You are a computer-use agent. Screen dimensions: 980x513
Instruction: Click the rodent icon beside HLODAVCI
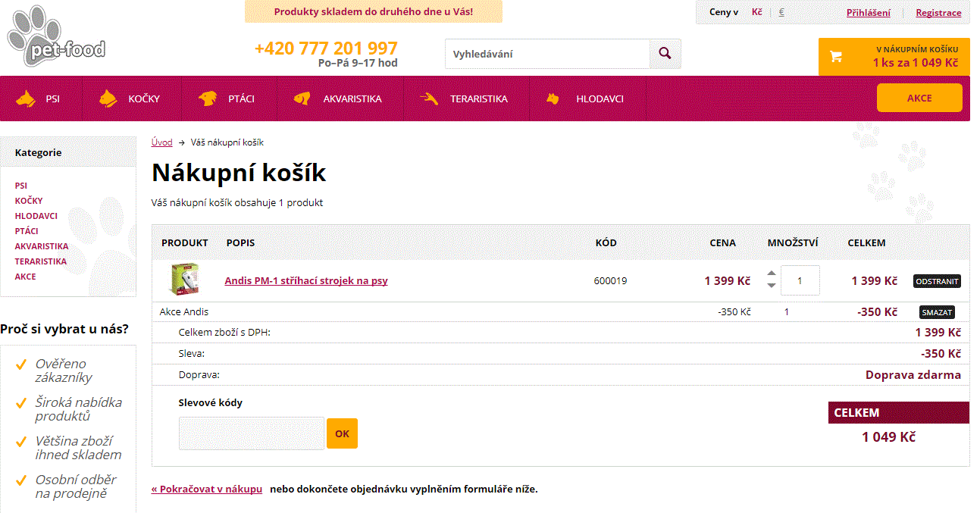click(x=553, y=99)
